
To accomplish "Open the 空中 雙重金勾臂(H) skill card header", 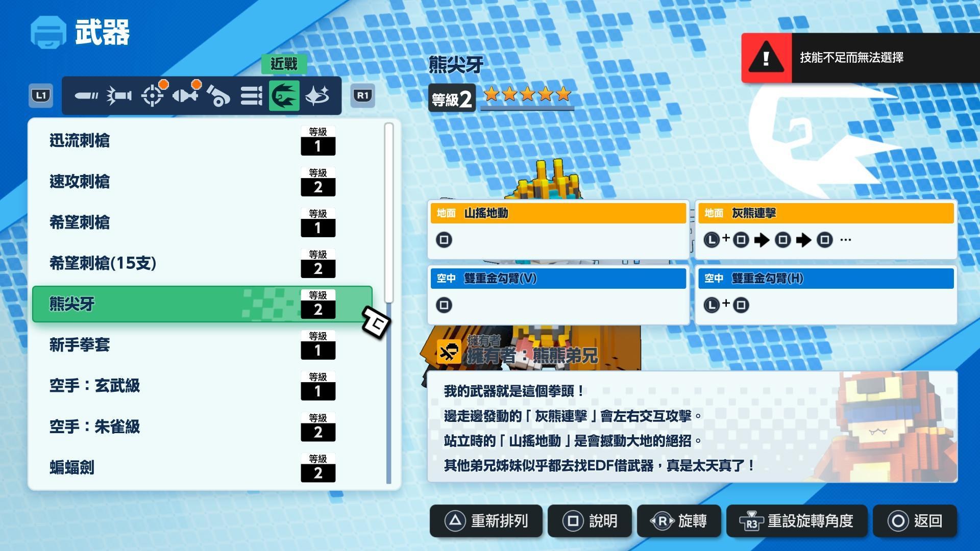I will point(825,278).
